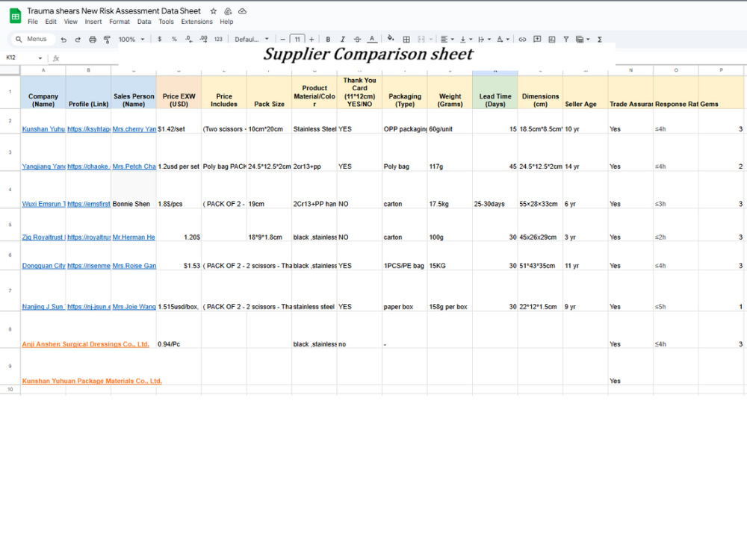Open the filter views dropdown
The height and width of the screenshot is (560, 747).
pyautogui.click(x=583, y=40)
